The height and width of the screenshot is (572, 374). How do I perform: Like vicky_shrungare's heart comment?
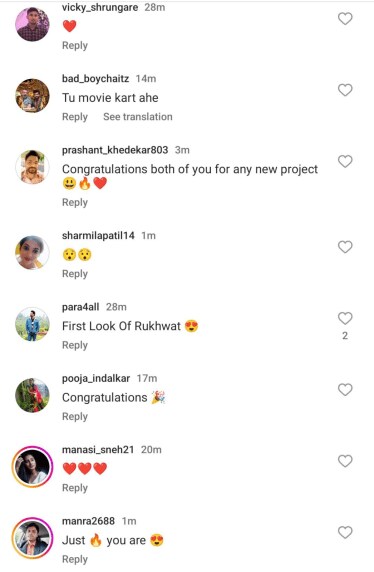coord(345,19)
